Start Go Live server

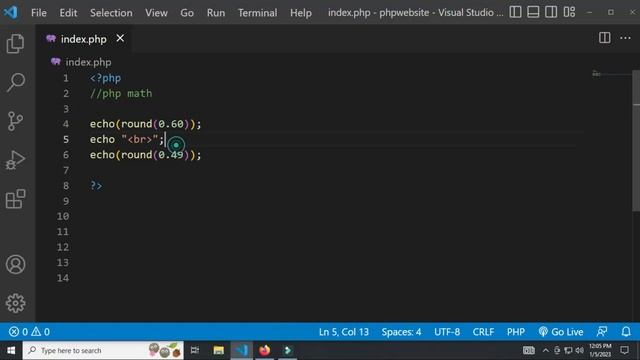pyautogui.click(x=561, y=332)
